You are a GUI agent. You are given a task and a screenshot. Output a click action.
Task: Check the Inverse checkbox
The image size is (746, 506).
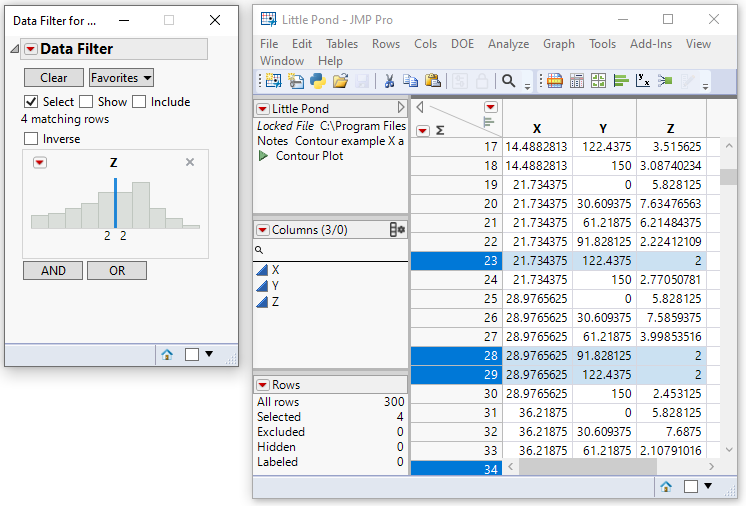coord(31,138)
